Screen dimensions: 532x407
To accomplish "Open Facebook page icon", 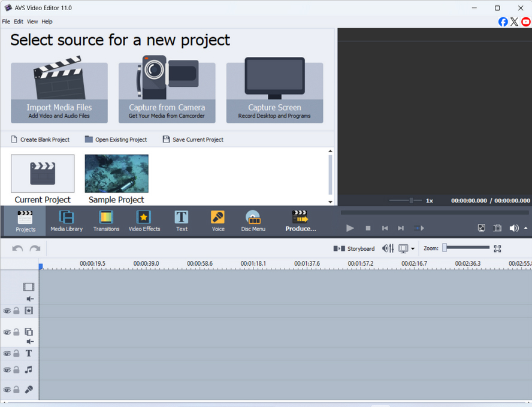I will 503,22.
